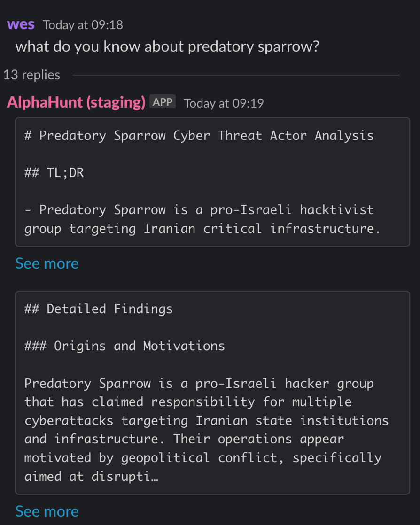Image resolution: width=420 pixels, height=525 pixels.
Task: Open the AlphaHunt (staging) app profile
Action: [x=76, y=102]
